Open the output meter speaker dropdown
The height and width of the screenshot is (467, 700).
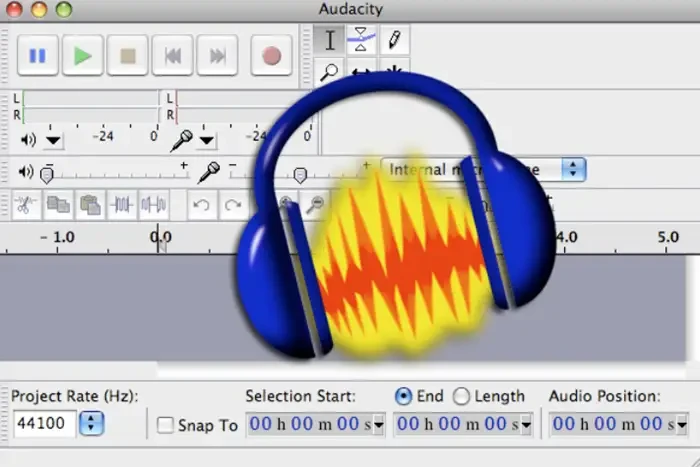(53, 141)
